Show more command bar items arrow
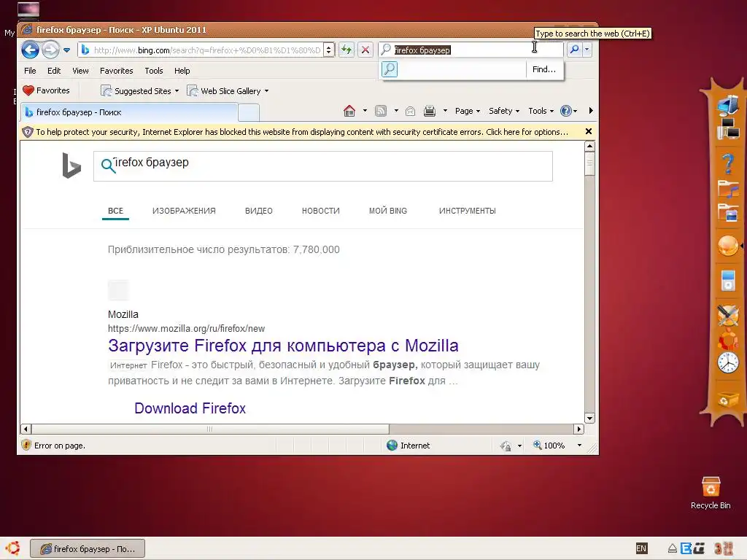The image size is (747, 560). pyautogui.click(x=591, y=111)
